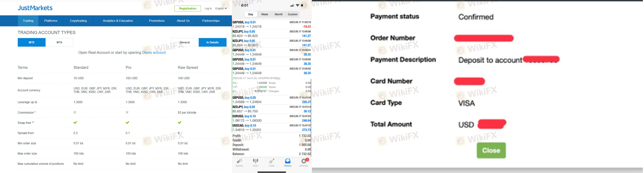This screenshot has width=644, height=173.
Task: Tap the cellular signal status icon
Action: pyautogui.click(x=292, y=6)
